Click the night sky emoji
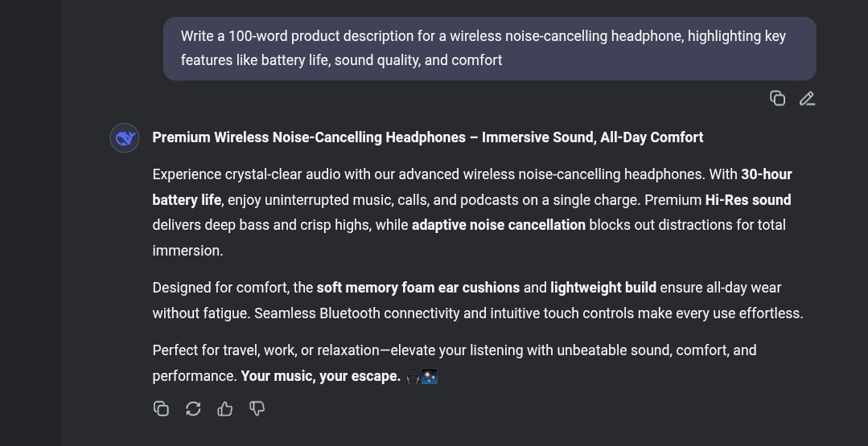The height and width of the screenshot is (446, 868). [430, 377]
